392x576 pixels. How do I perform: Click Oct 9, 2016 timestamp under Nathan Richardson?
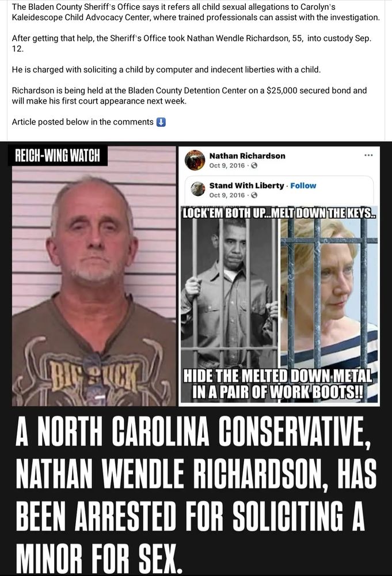pos(227,166)
